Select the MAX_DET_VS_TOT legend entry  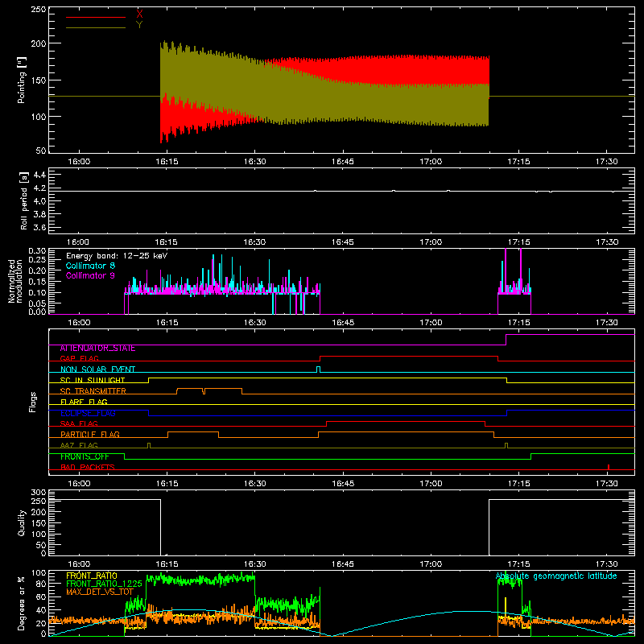(99, 592)
